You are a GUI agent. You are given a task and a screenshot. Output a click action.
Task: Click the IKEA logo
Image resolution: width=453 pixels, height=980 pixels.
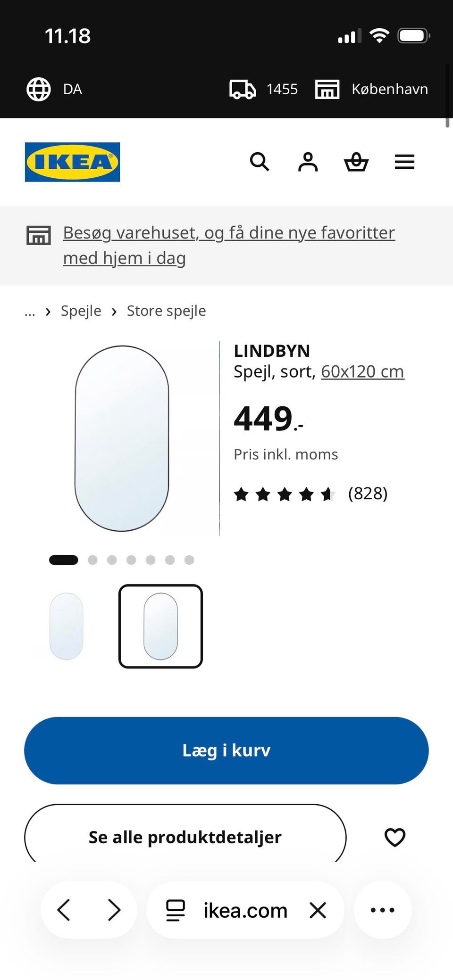(72, 162)
